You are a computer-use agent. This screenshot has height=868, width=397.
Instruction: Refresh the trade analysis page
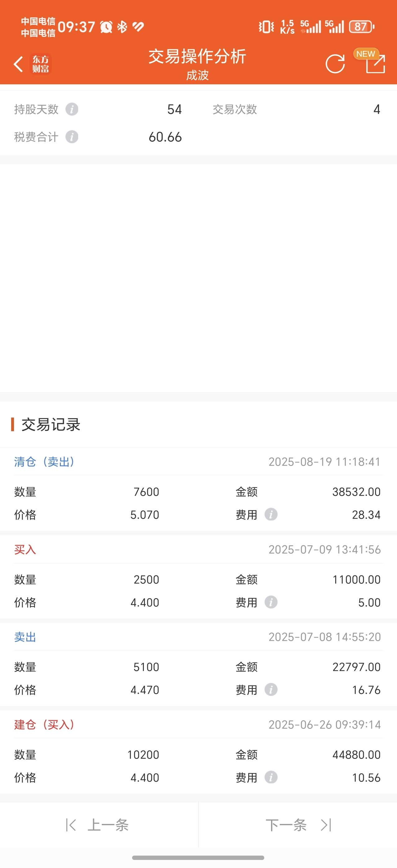click(335, 64)
